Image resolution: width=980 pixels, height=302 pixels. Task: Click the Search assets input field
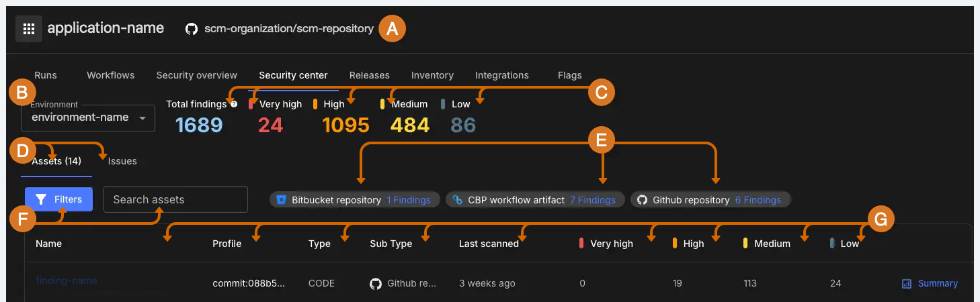coord(175,199)
